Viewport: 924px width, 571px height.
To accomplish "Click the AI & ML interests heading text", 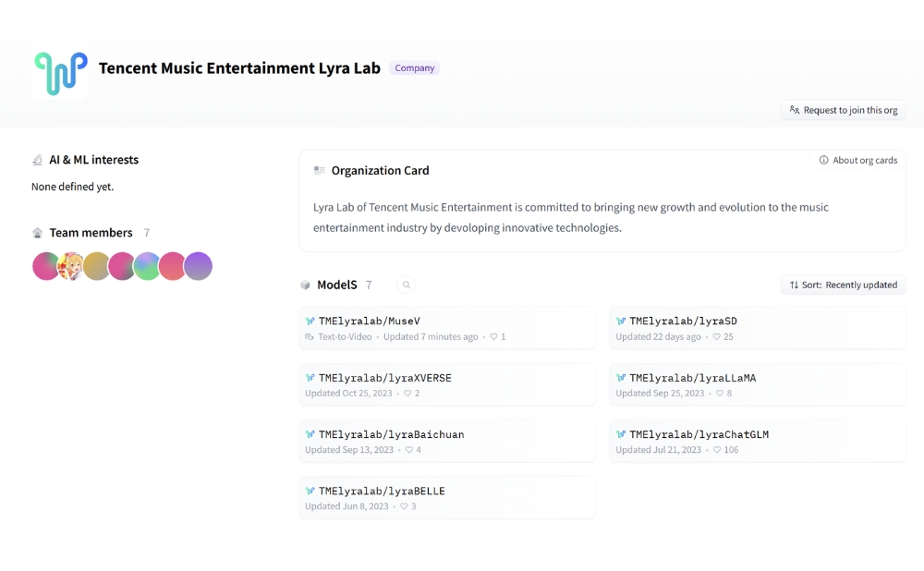I will (93, 160).
